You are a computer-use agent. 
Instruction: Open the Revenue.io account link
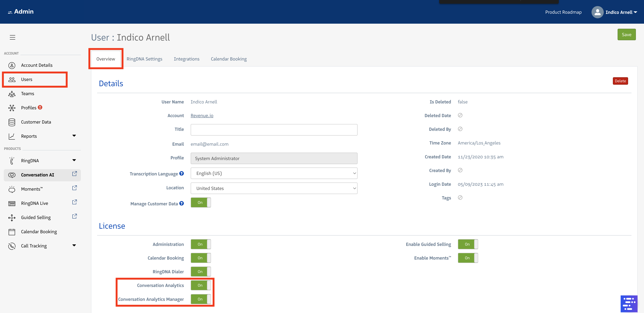[202, 116]
